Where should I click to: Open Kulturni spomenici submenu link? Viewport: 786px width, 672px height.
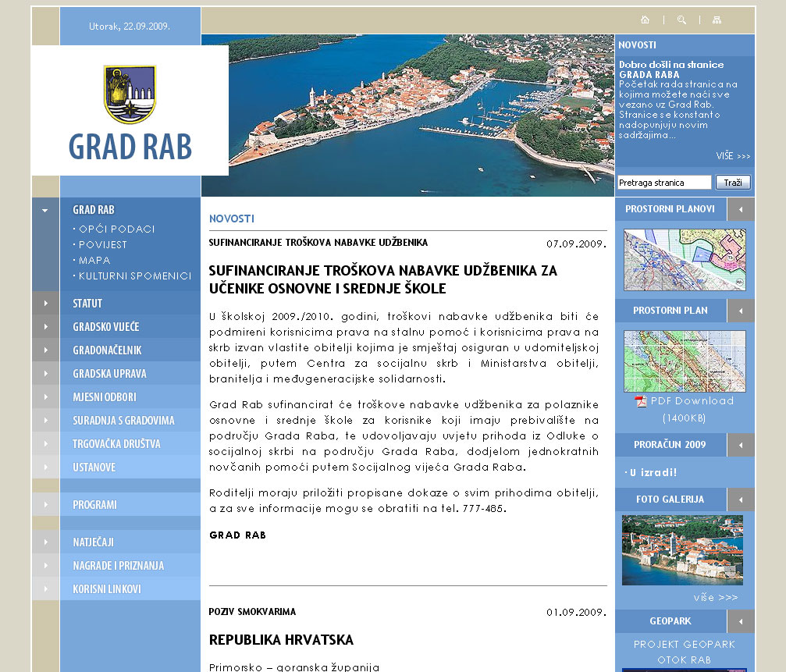coord(134,276)
